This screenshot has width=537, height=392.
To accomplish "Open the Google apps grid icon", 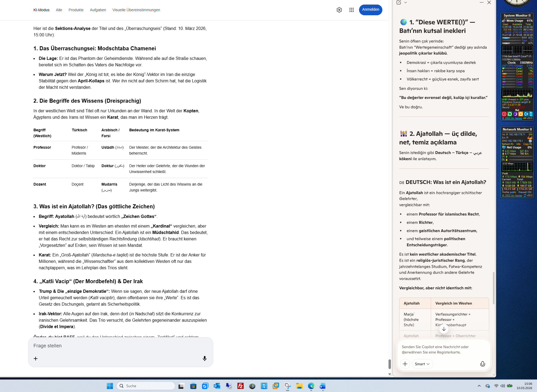I will point(351,10).
